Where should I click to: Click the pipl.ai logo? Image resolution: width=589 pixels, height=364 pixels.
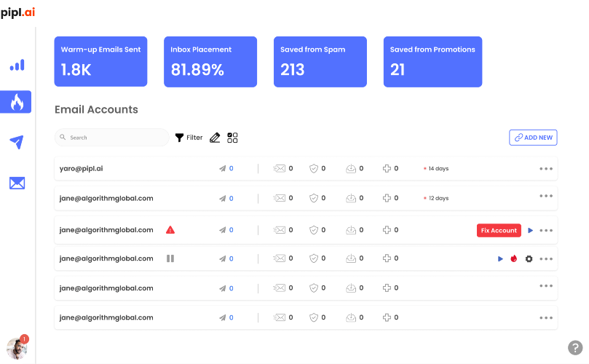pos(17,12)
